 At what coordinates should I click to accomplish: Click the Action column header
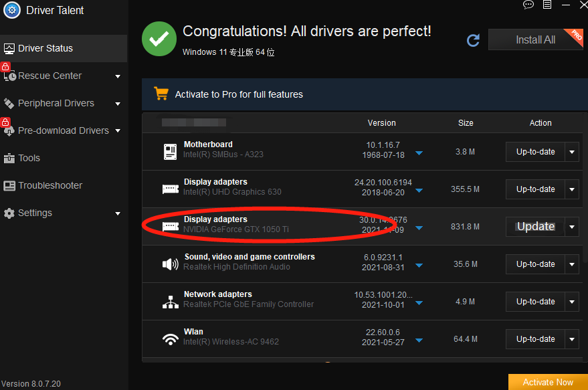541,123
